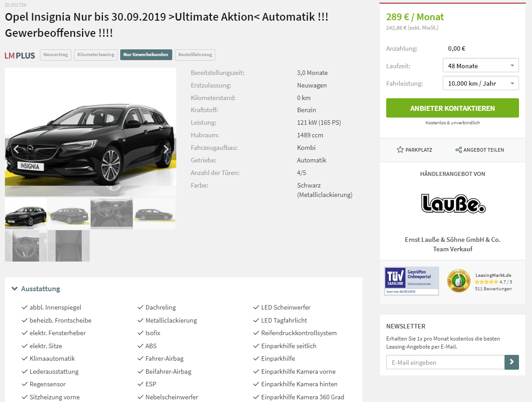Screen dimensions: 532x402
Task: Click the ID 351754 text
Action: pyautogui.click(x=15, y=5)
